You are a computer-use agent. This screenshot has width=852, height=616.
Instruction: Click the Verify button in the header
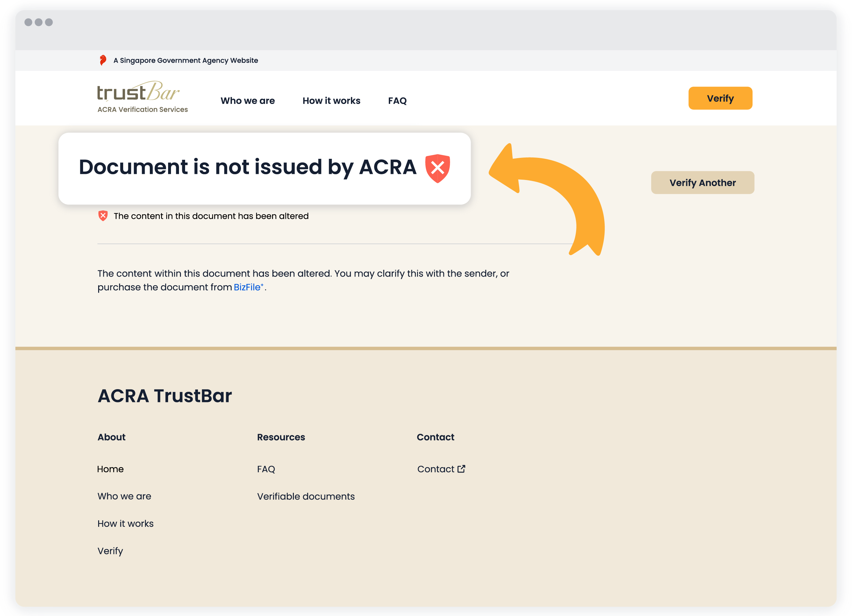(x=720, y=98)
